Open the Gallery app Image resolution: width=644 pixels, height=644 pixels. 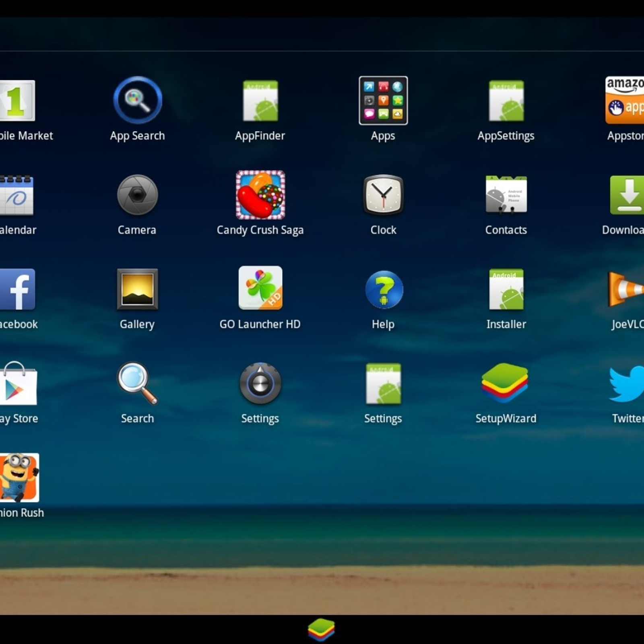[138, 289]
